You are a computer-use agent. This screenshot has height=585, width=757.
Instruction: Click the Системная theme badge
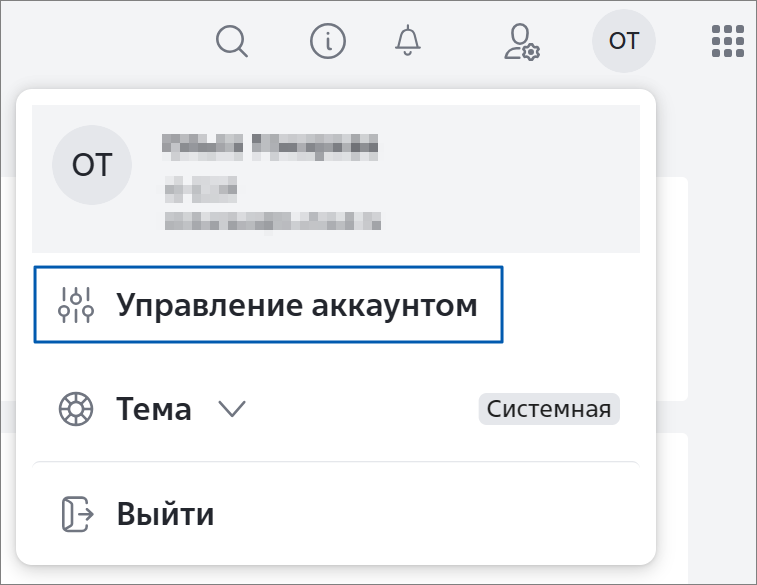[549, 409]
